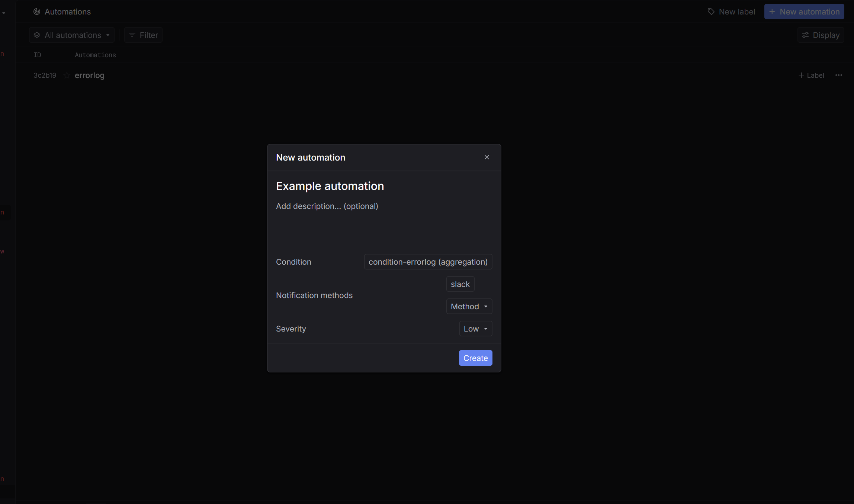This screenshot has width=854, height=504.
Task: Click the Add description text area
Action: pyautogui.click(x=327, y=206)
